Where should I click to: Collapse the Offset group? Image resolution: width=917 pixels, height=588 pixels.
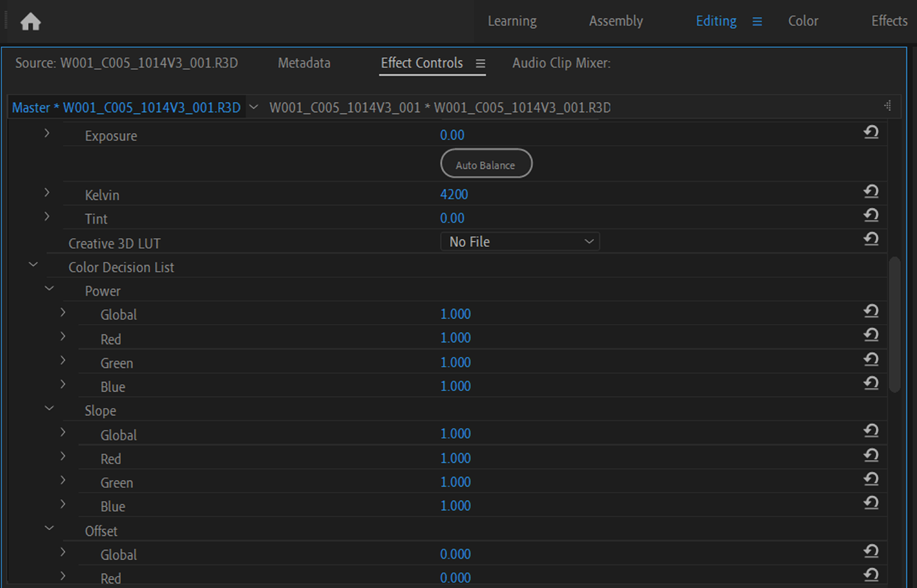(49, 528)
